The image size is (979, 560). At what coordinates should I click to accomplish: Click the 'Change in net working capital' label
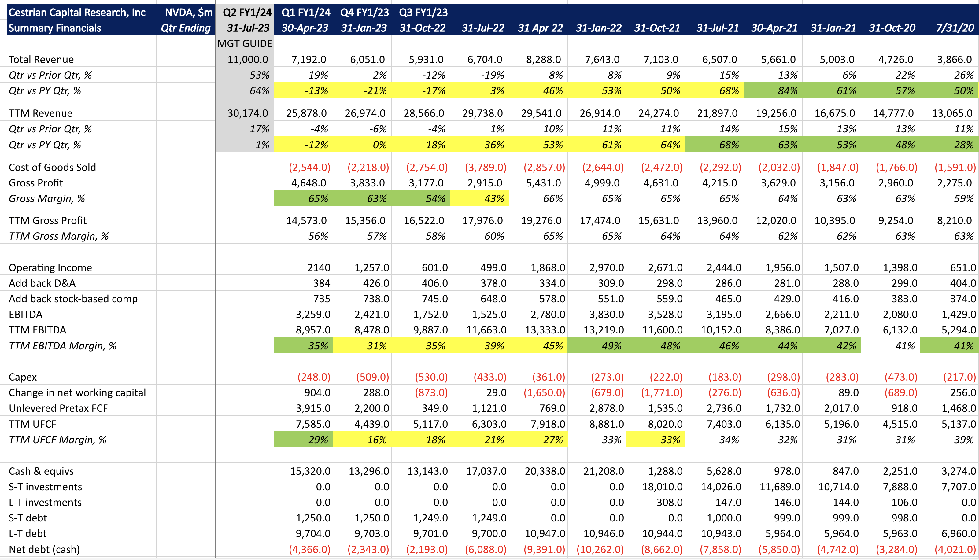77,393
